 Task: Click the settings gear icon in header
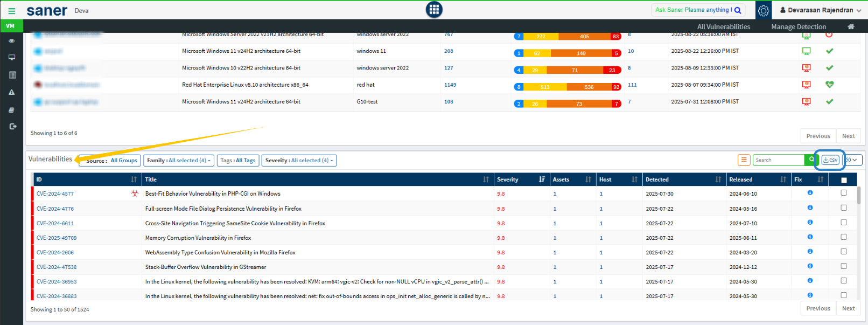(x=763, y=10)
